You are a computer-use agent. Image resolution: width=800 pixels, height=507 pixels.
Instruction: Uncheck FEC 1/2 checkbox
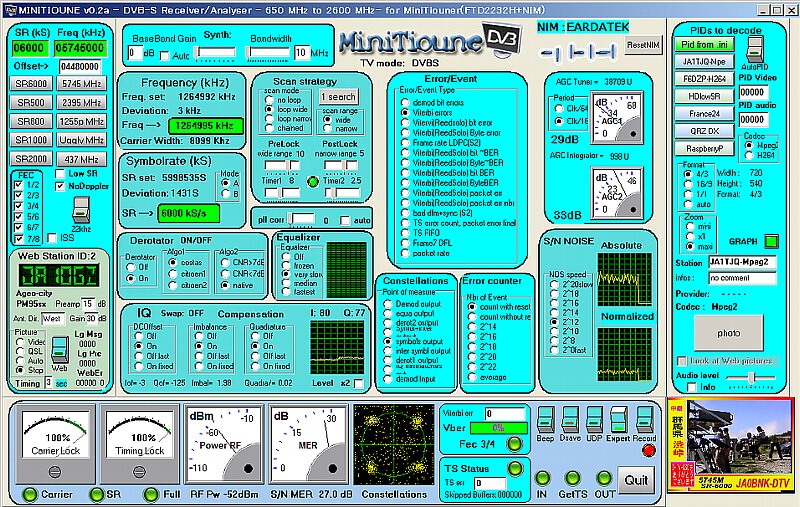[19, 185]
